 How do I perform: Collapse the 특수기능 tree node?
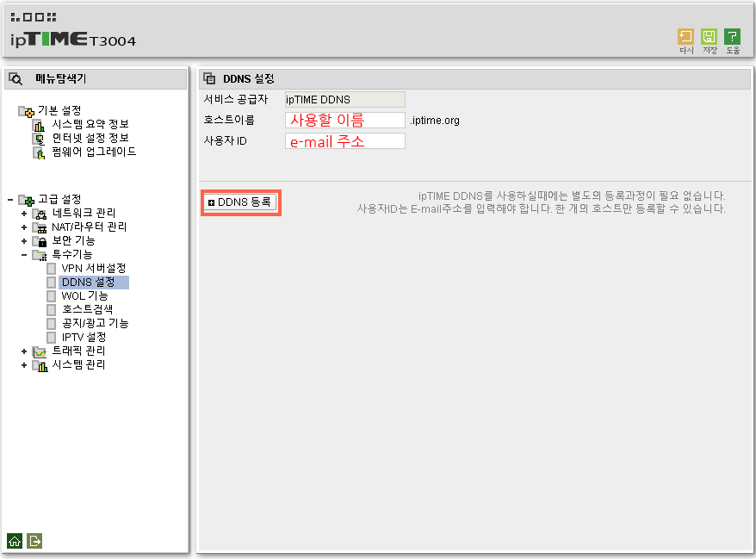pyautogui.click(x=24, y=255)
